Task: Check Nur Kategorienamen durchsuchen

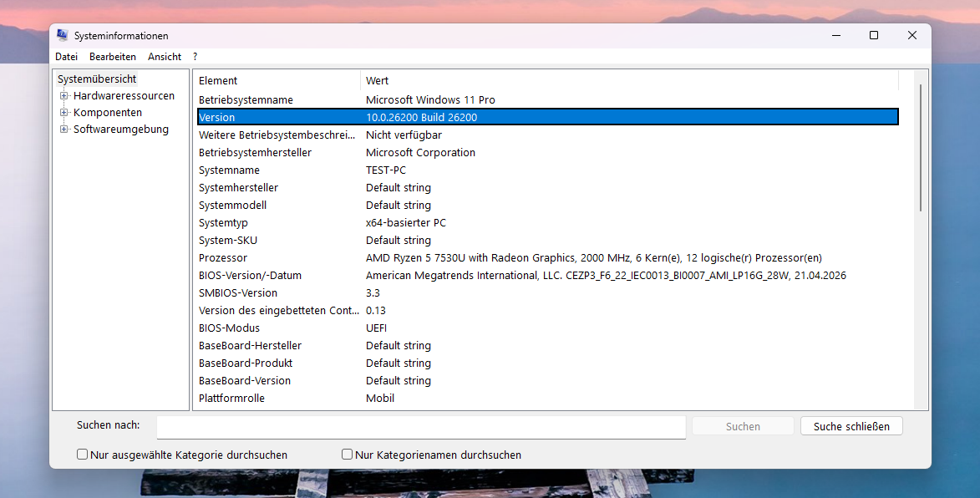Action: point(347,455)
